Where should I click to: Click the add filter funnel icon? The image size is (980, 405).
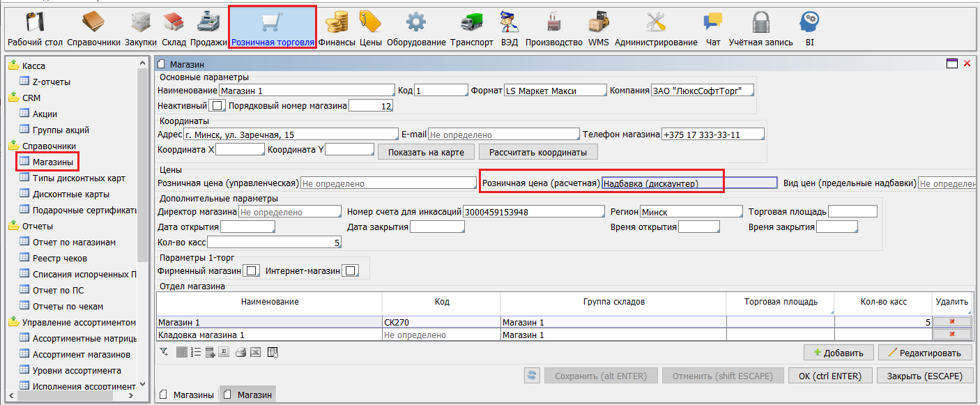click(x=164, y=352)
